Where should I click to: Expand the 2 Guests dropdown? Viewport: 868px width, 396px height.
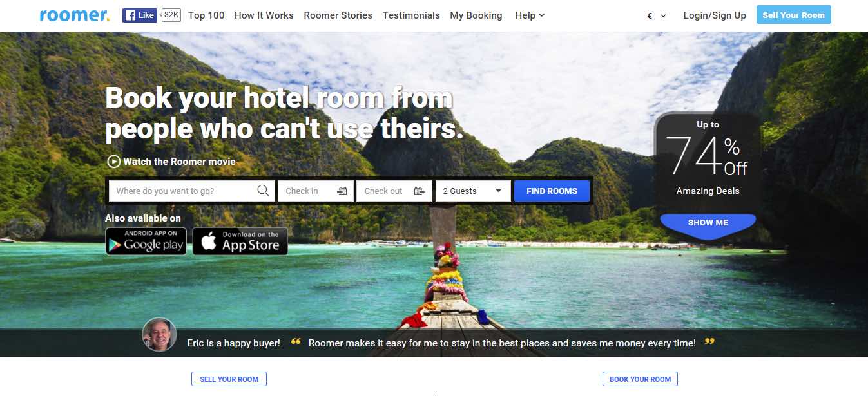pos(473,191)
